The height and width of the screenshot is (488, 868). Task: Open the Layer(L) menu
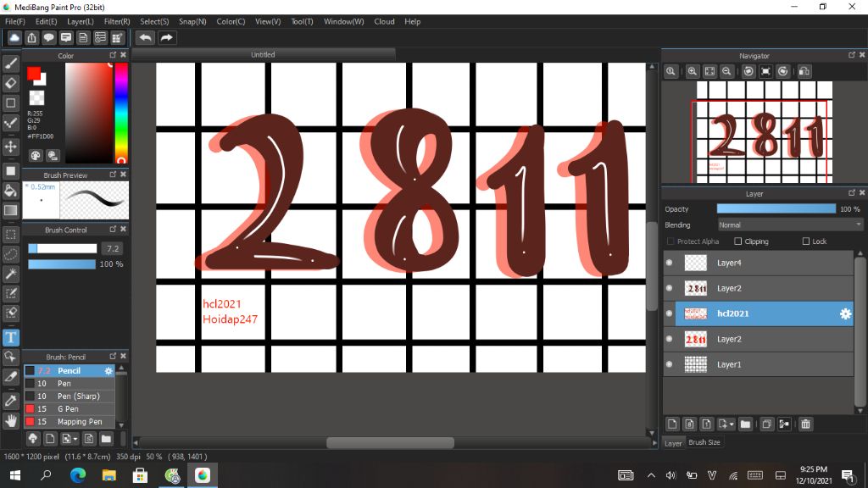(x=81, y=21)
